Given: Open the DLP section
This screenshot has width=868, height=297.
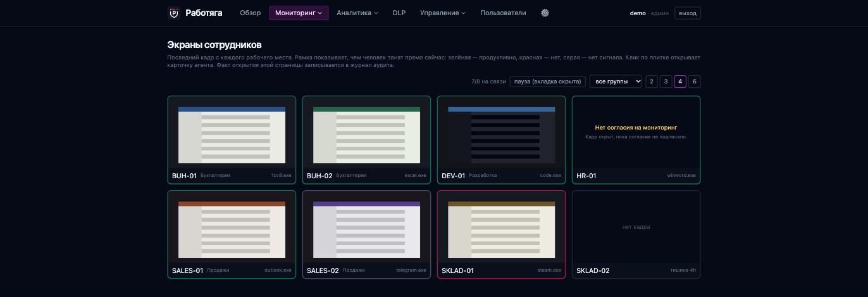Looking at the screenshot, I should point(399,13).
